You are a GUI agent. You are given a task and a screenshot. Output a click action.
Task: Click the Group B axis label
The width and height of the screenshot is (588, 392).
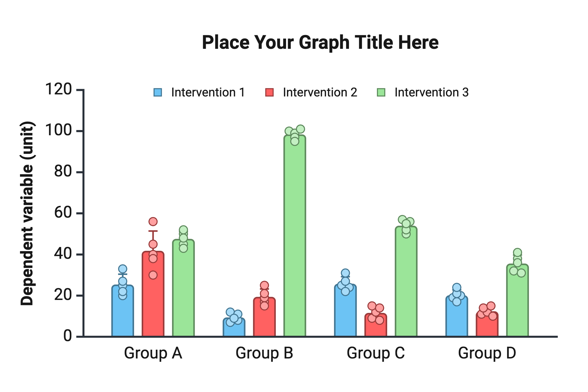click(x=264, y=353)
